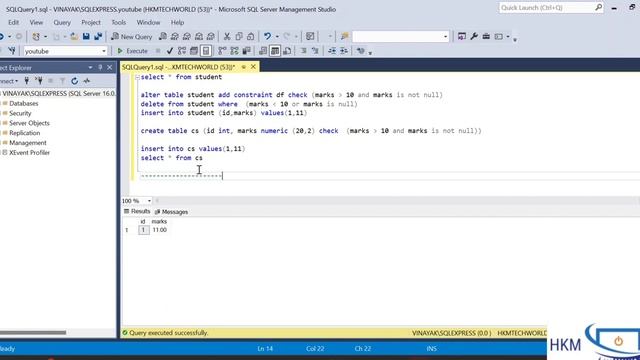Click the Quick Launch search box

(551, 8)
